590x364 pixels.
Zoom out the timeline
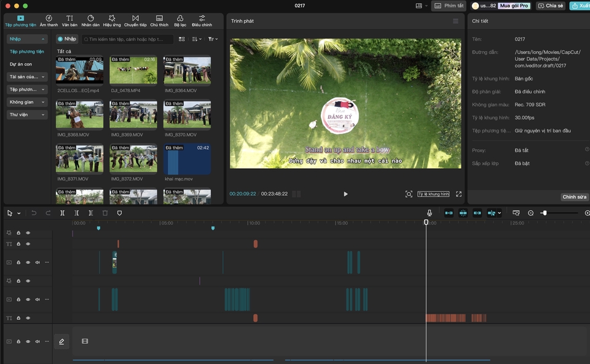click(x=530, y=213)
